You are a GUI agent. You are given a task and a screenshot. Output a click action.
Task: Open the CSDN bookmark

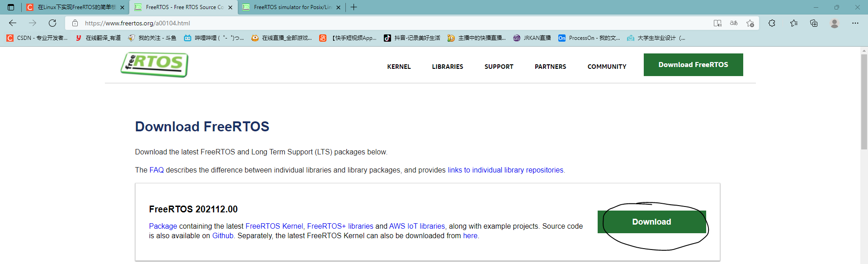[x=37, y=38]
